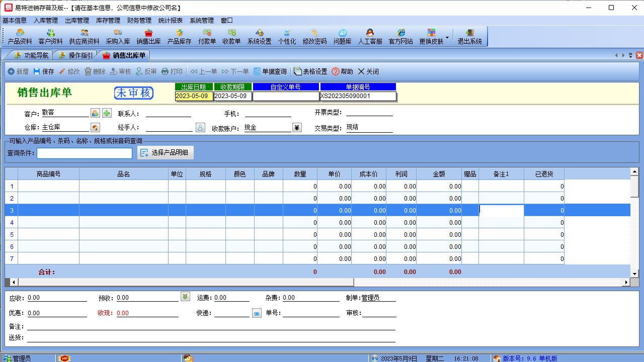Image resolution: width=644 pixels, height=362 pixels.
Task: Click inside the 查询条件 search field
Action: click(84, 152)
